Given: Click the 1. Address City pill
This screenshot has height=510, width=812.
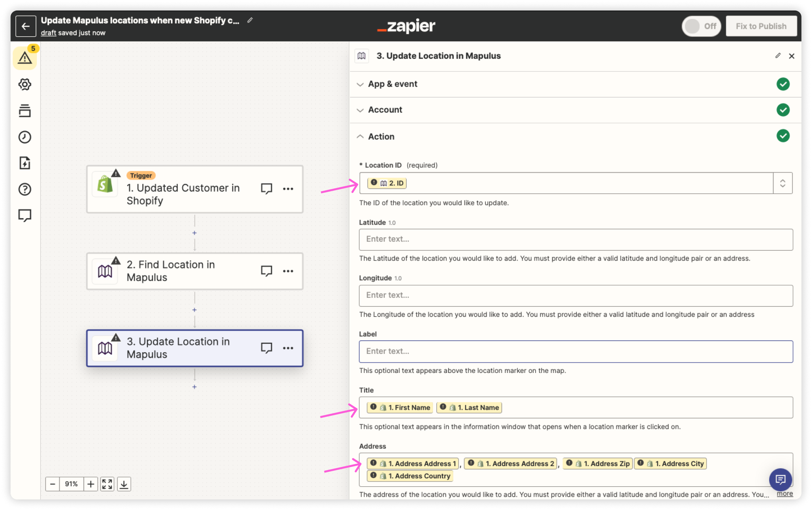Looking at the screenshot, I should pyautogui.click(x=670, y=464).
